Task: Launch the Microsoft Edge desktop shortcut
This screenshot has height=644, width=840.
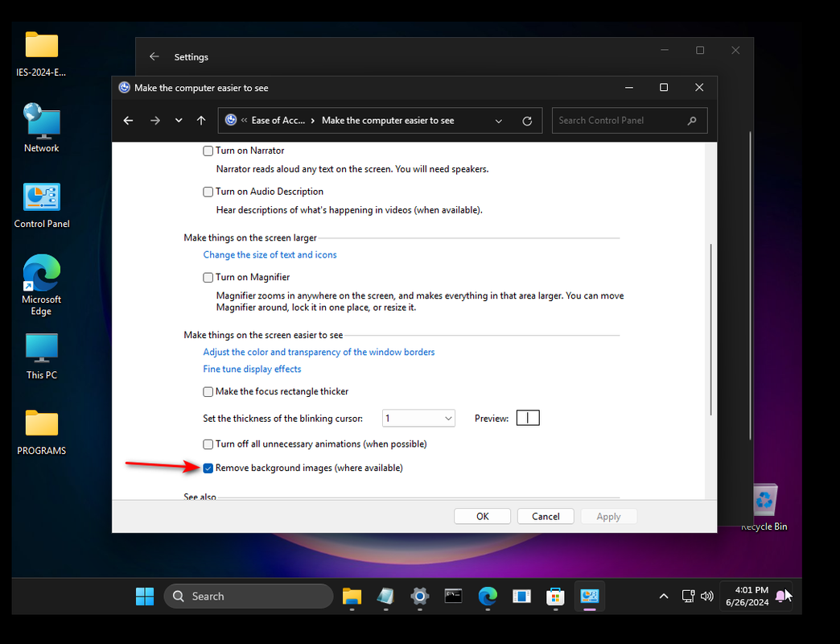Action: [41, 284]
